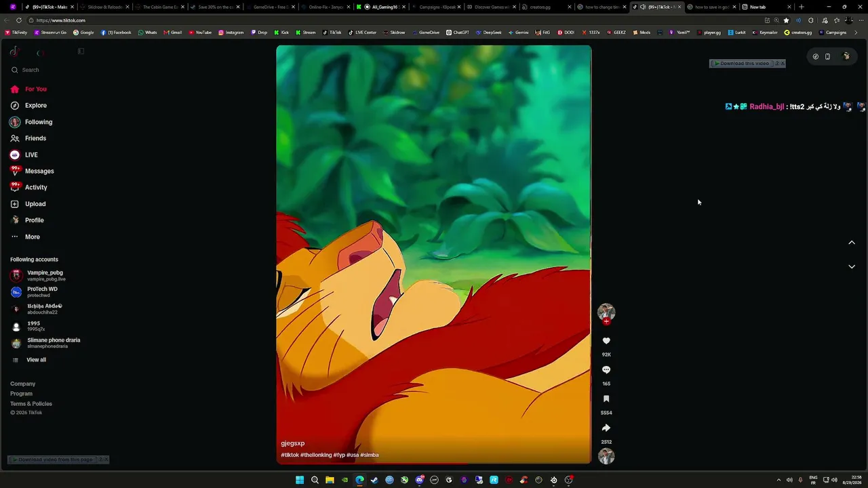The height and width of the screenshot is (488, 868).
Task: Go to the previous video with up chevron
Action: [852, 243]
